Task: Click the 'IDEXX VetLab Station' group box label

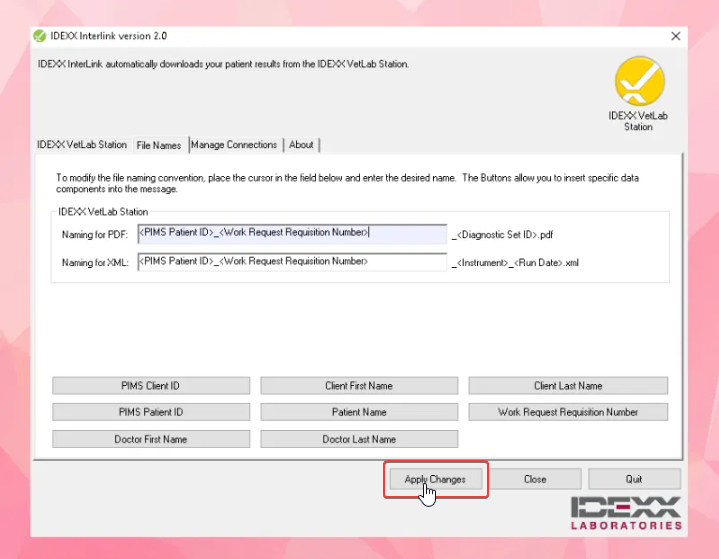Action: [x=103, y=212]
